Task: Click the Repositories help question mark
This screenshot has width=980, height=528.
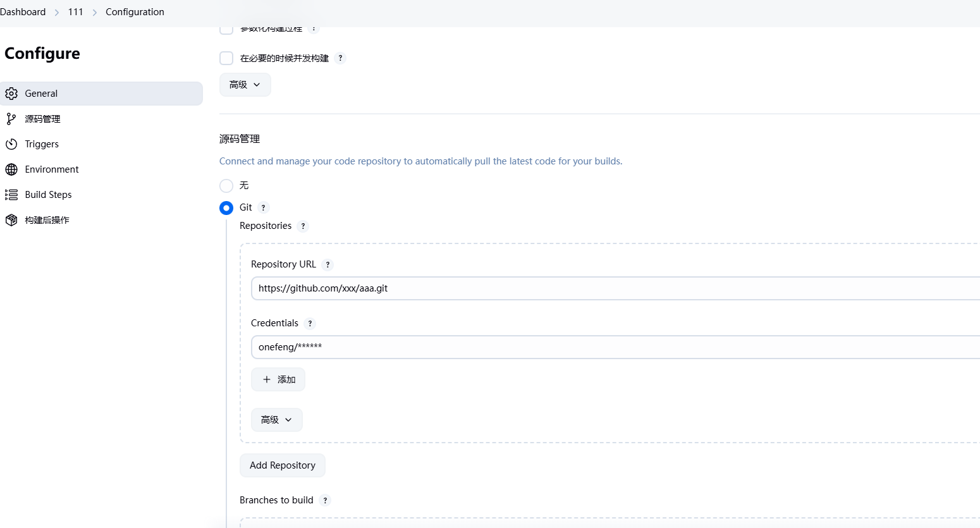Action: point(303,226)
